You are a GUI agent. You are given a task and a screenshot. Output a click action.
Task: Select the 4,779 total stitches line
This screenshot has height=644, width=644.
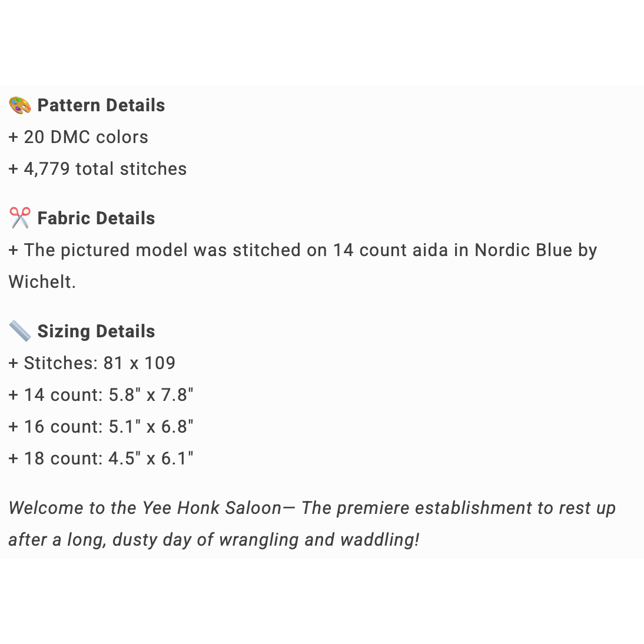pos(98,169)
